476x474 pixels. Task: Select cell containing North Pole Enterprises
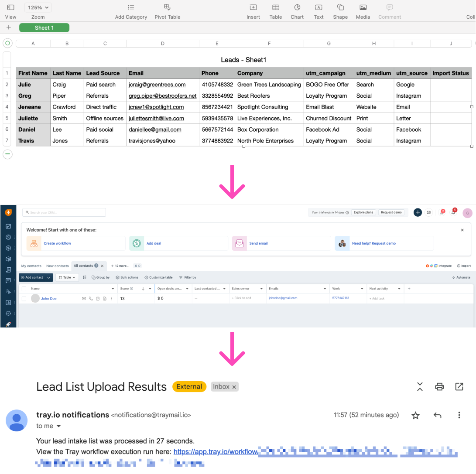(x=269, y=141)
